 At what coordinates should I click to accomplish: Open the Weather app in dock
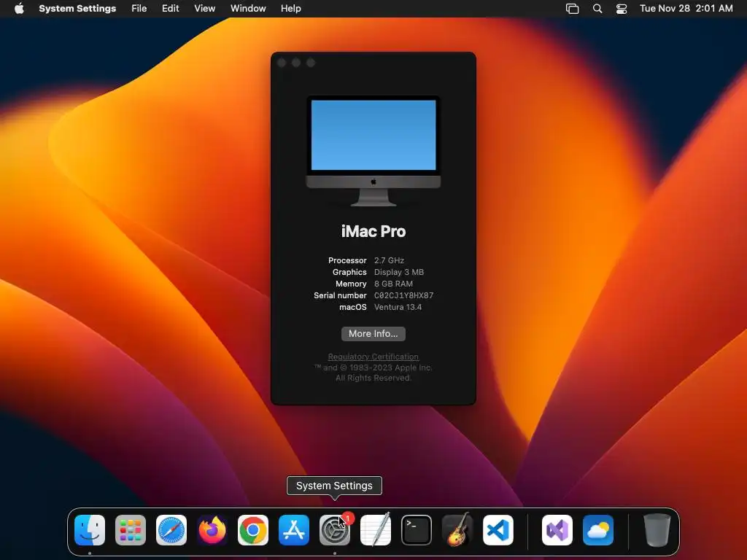click(x=598, y=530)
